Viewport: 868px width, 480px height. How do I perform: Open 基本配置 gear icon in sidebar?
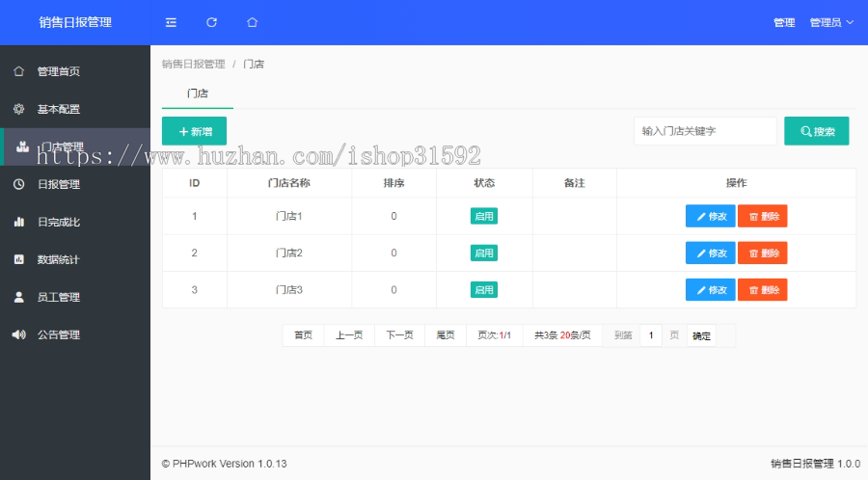point(19,109)
